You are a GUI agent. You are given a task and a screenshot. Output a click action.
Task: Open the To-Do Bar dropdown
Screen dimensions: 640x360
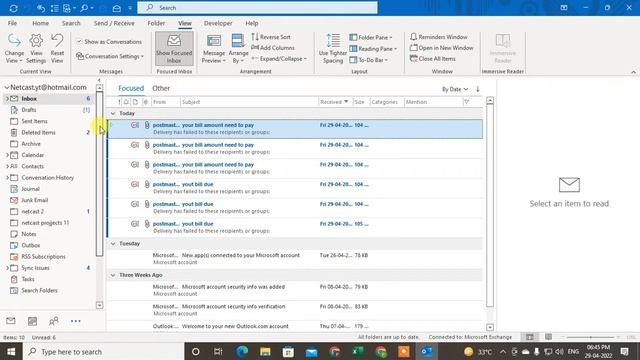pyautogui.click(x=369, y=60)
